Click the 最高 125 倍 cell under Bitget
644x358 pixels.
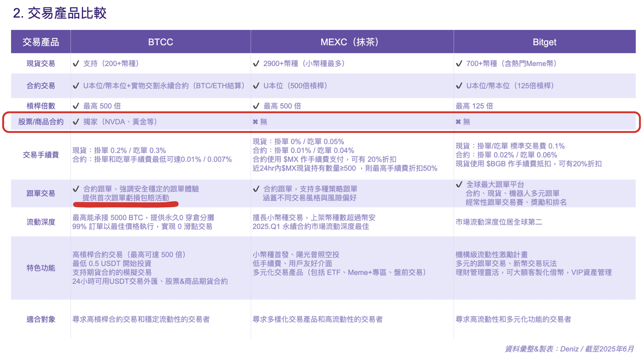(474, 106)
